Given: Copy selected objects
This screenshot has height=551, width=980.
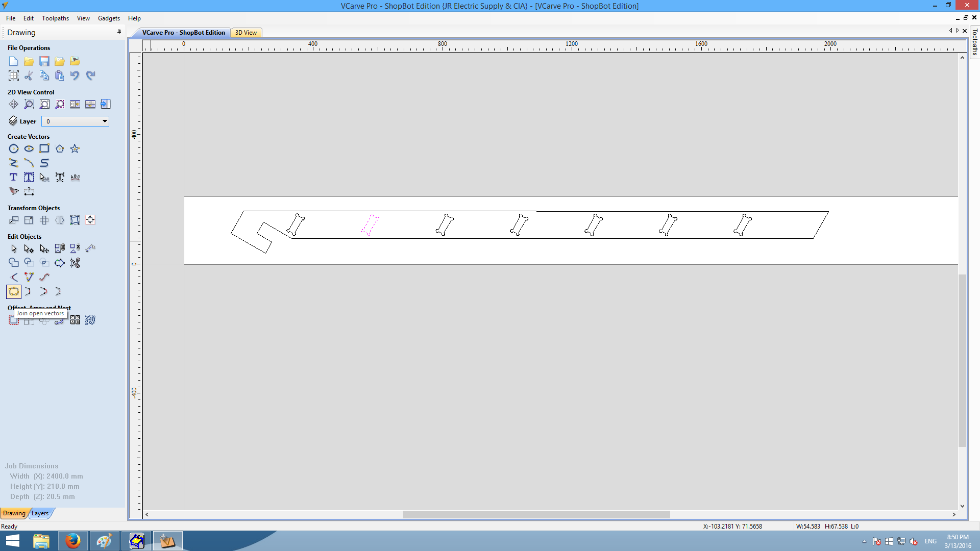Looking at the screenshot, I should point(44,76).
